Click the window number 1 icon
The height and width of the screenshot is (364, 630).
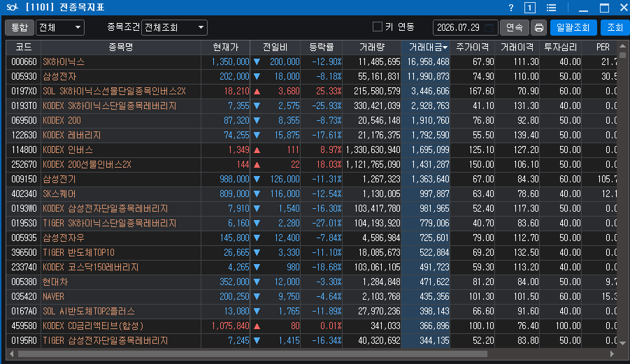click(530, 8)
